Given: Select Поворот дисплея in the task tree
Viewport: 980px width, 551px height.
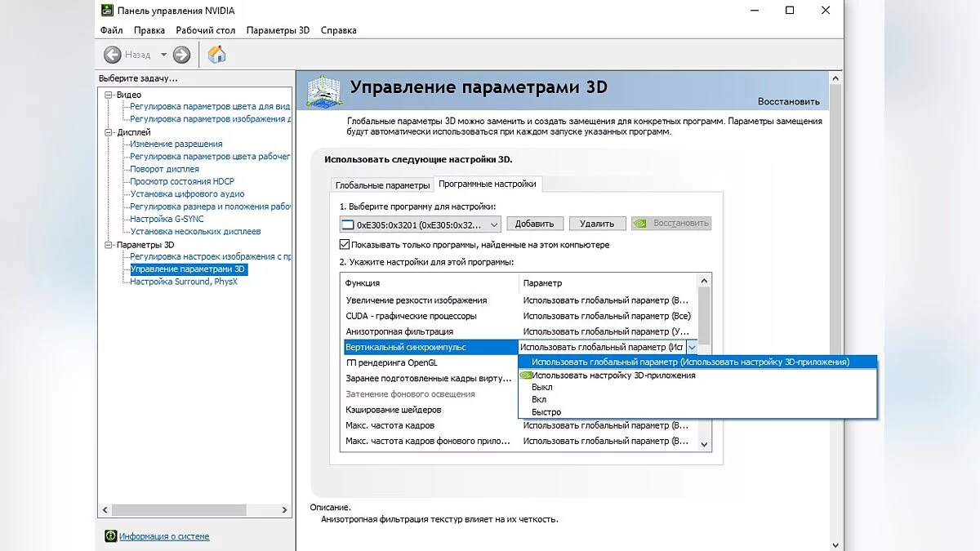Looking at the screenshot, I should [x=164, y=169].
